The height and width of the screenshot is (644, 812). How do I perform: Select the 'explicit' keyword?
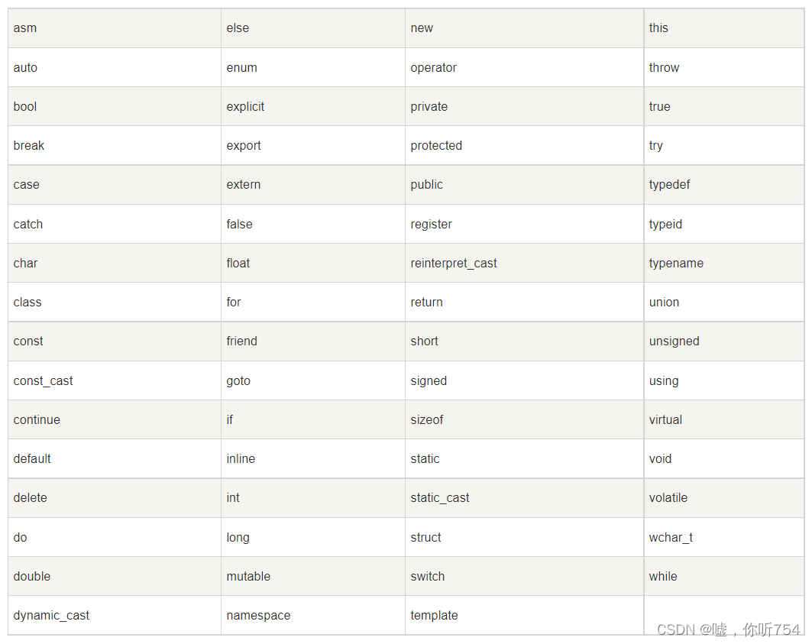coord(245,107)
